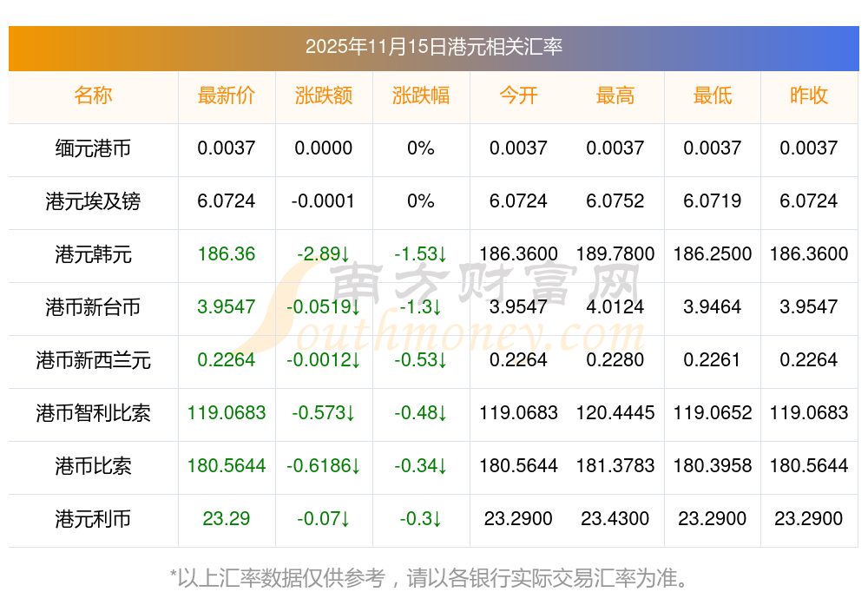868x605 pixels.
Task: Select the 港币智利比索 currency pair
Action: [93, 413]
